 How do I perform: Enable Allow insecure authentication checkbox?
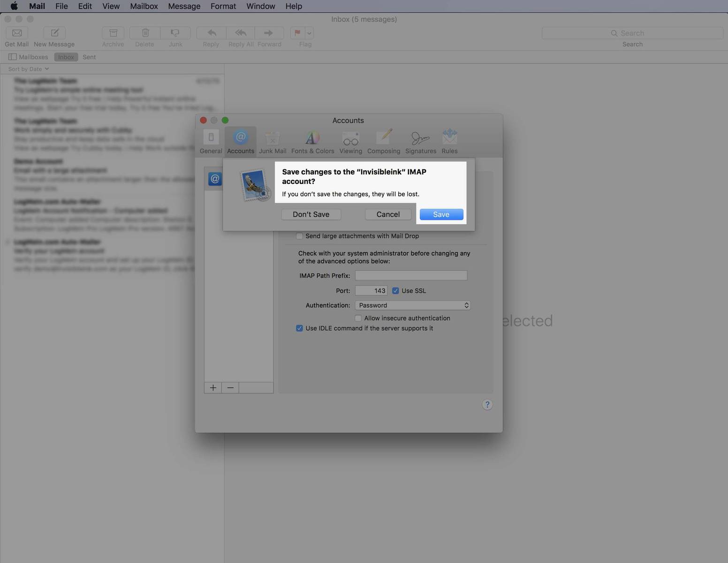358,318
